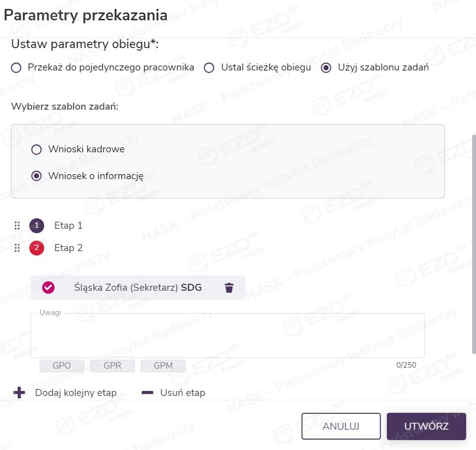476x450 pixels.
Task: Click the checkmark icon beside Śląska Zofia
Action: tap(48, 288)
